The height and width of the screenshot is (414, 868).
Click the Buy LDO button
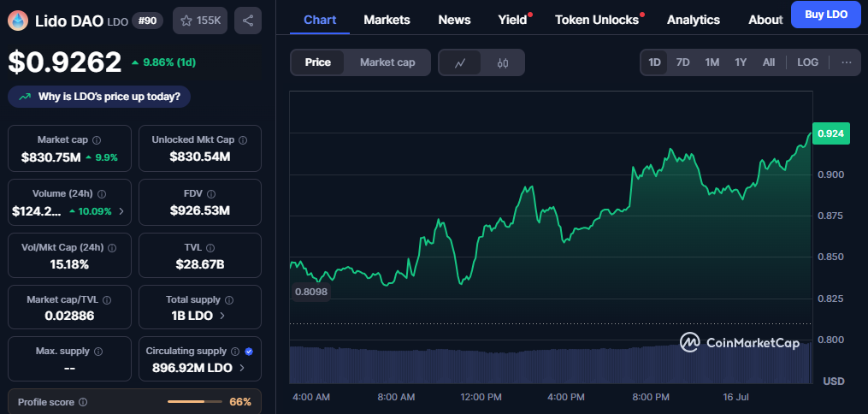click(826, 15)
